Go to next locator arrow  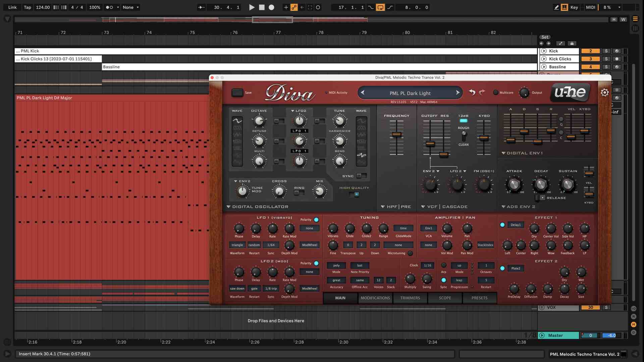click(x=548, y=43)
